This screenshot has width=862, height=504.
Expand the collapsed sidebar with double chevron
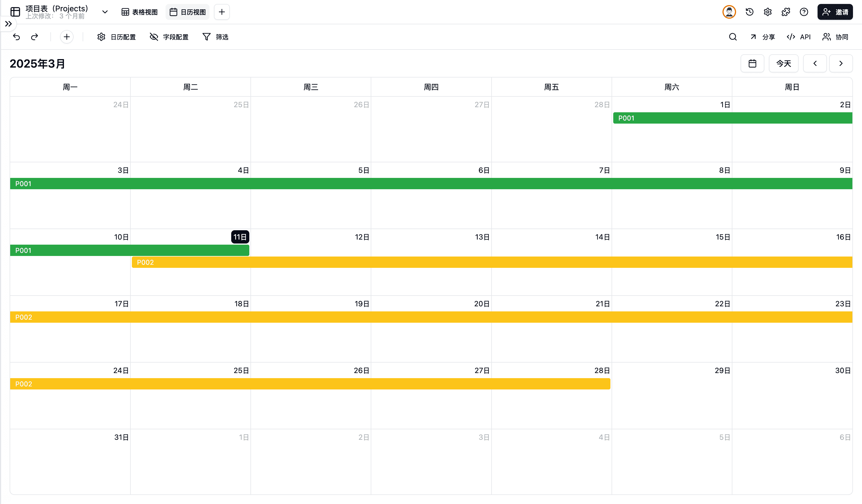[x=8, y=24]
